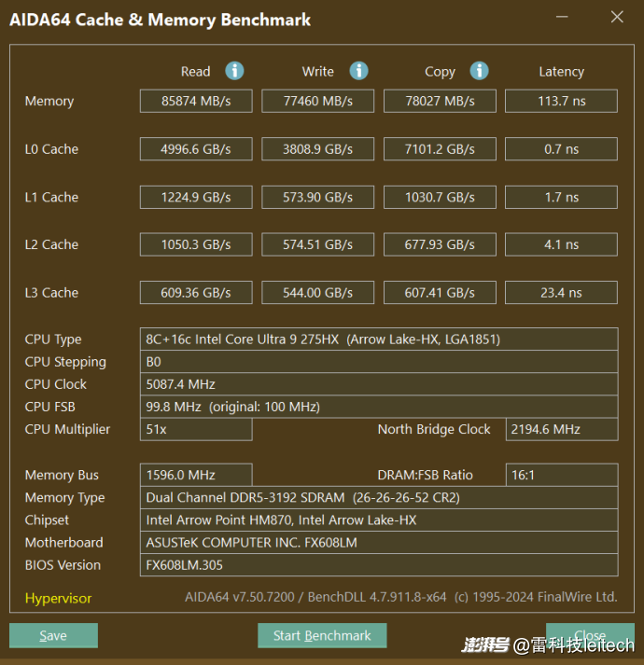Image resolution: width=644 pixels, height=665 pixels.
Task: Click Chipset Intel Arrow Point HM870 field
Action: point(379,520)
